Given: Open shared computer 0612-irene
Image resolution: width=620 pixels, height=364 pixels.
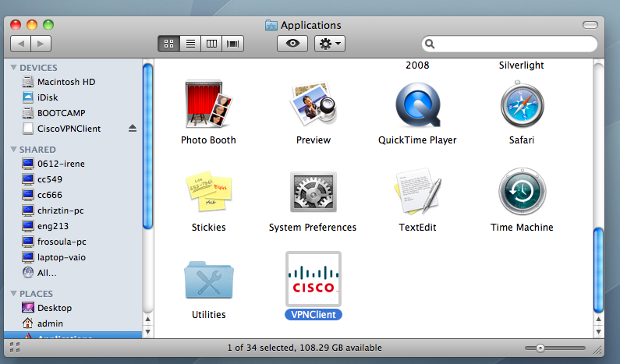Looking at the screenshot, I should 54,164.
